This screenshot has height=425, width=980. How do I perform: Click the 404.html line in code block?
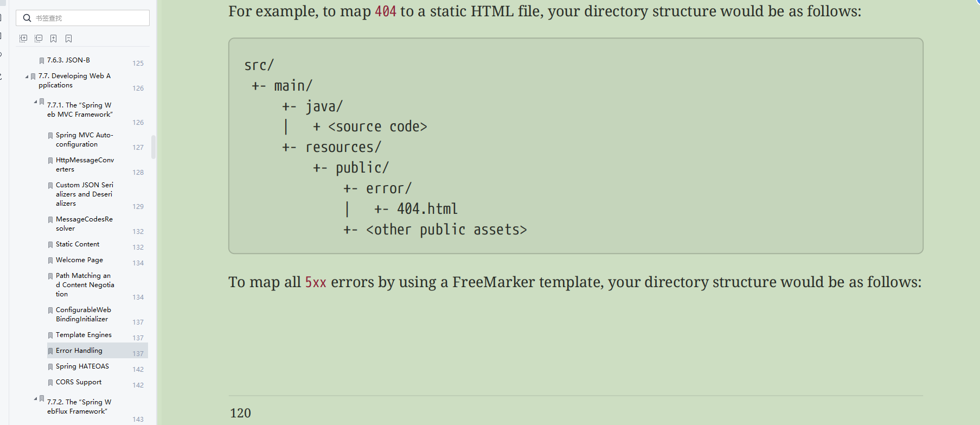pyautogui.click(x=416, y=209)
